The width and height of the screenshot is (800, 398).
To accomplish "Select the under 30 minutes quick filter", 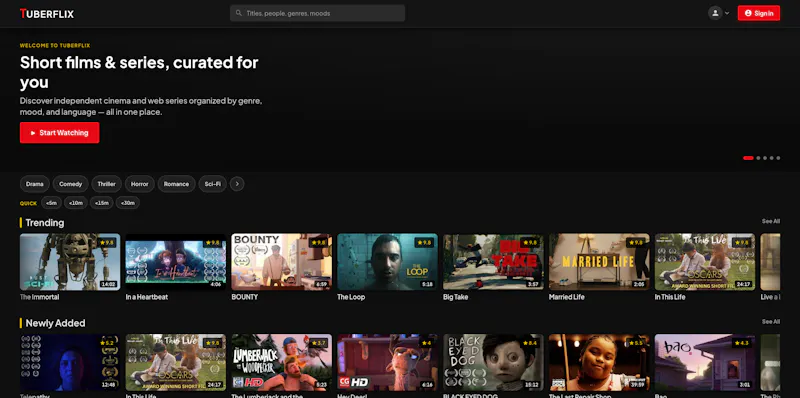I will click(128, 203).
